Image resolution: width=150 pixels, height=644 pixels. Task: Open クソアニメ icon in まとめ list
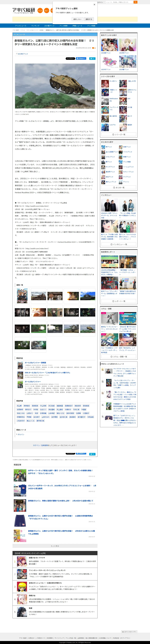click(121, 177)
